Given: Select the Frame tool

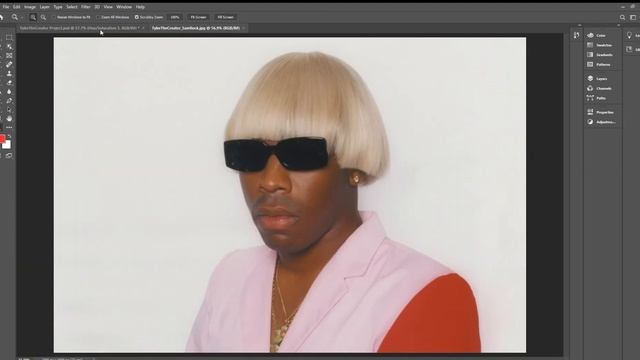Looking at the screenshot, I should pyautogui.click(x=9, y=56).
